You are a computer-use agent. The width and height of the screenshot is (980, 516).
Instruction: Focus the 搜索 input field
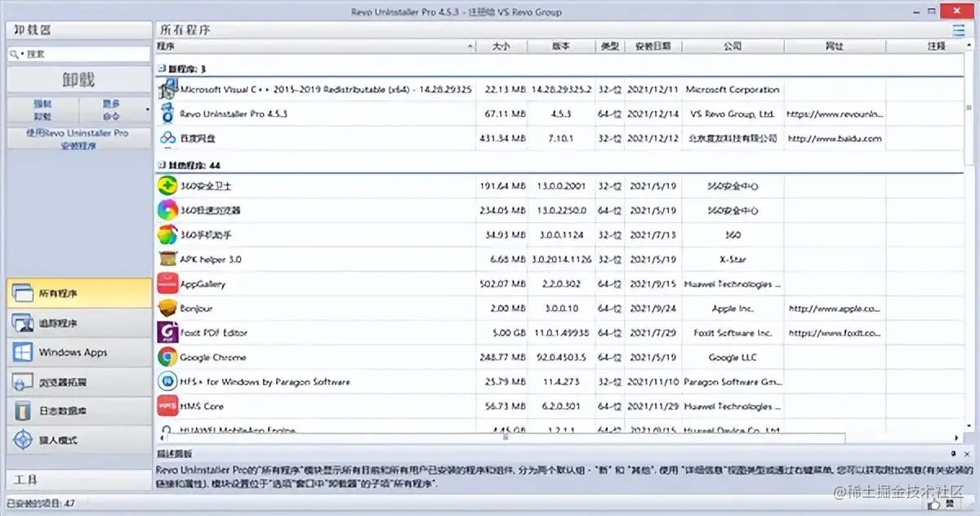coord(79,54)
